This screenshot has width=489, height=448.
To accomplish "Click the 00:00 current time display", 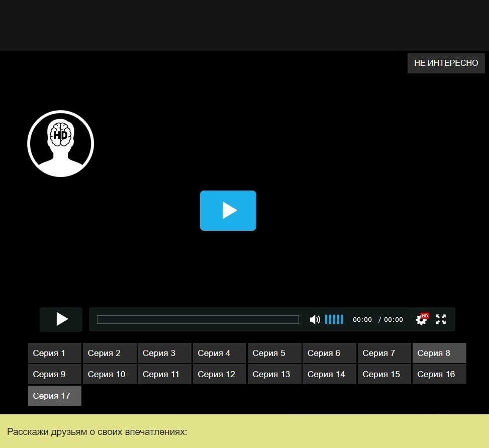I will pos(362,320).
